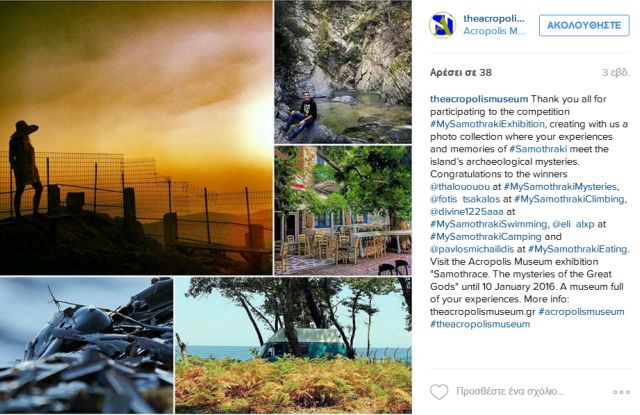Open the #theacropolismuseum hashtag
This screenshot has height=415, width=640.
tap(480, 324)
